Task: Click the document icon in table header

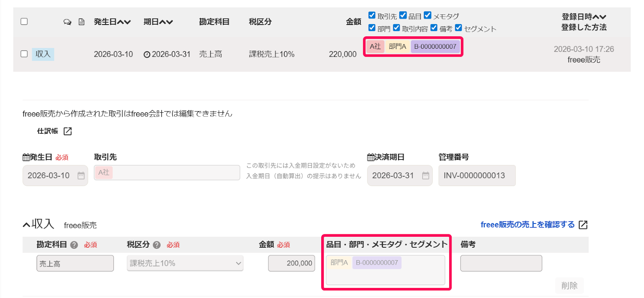Action: click(x=81, y=22)
